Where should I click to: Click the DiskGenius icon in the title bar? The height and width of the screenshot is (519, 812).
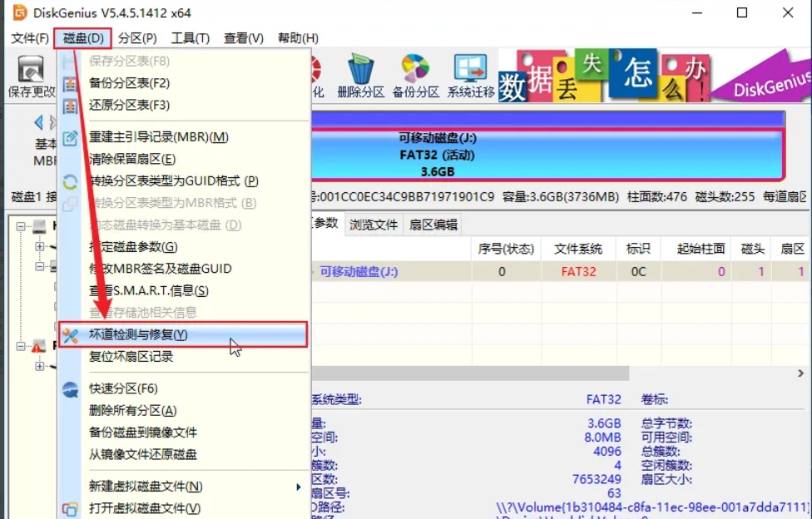point(18,13)
